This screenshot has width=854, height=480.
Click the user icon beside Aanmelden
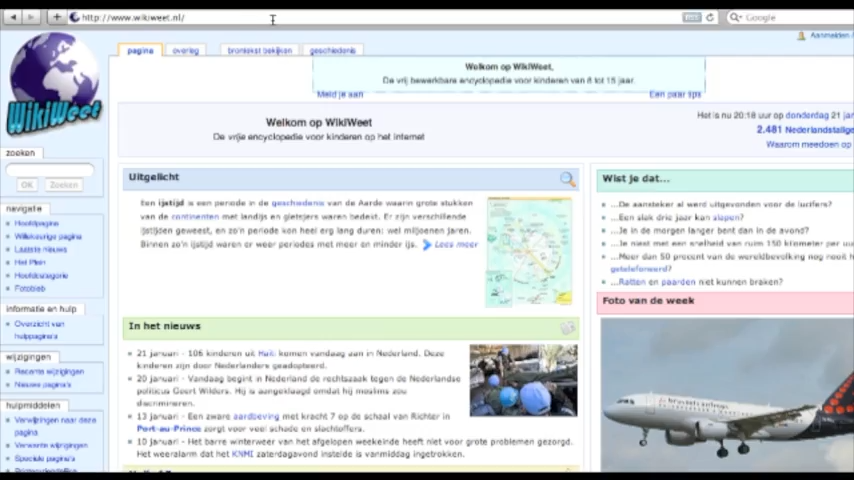point(801,36)
